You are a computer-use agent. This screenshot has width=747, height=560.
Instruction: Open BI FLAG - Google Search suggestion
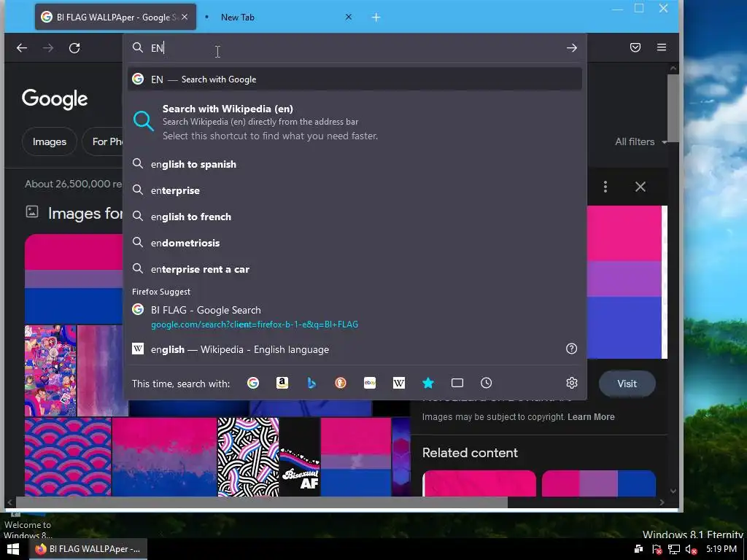click(x=355, y=316)
